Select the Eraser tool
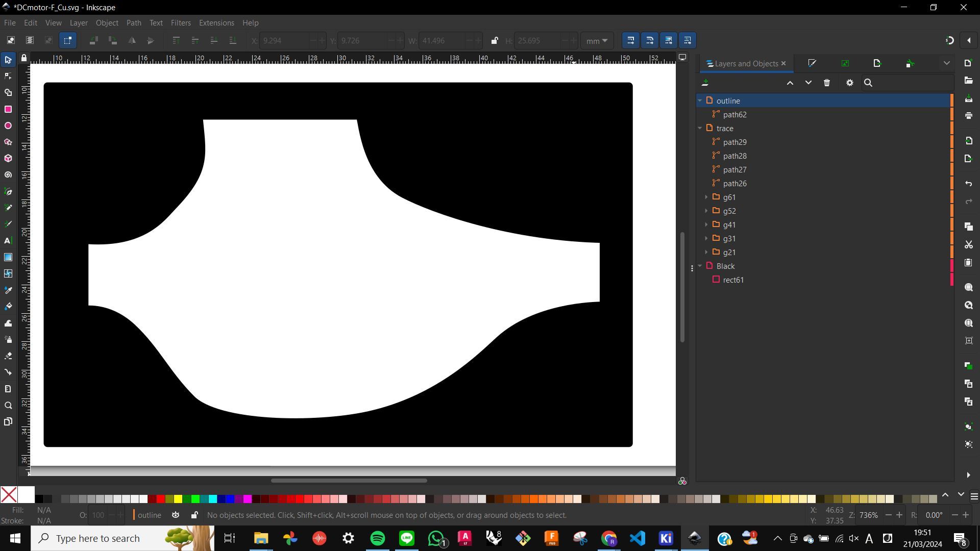This screenshot has height=551, width=980. [8, 356]
